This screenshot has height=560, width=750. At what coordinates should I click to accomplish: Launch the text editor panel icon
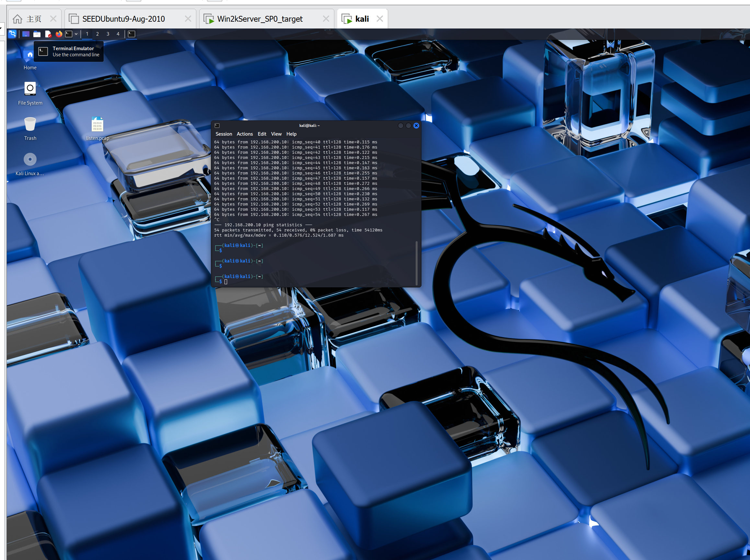point(48,34)
